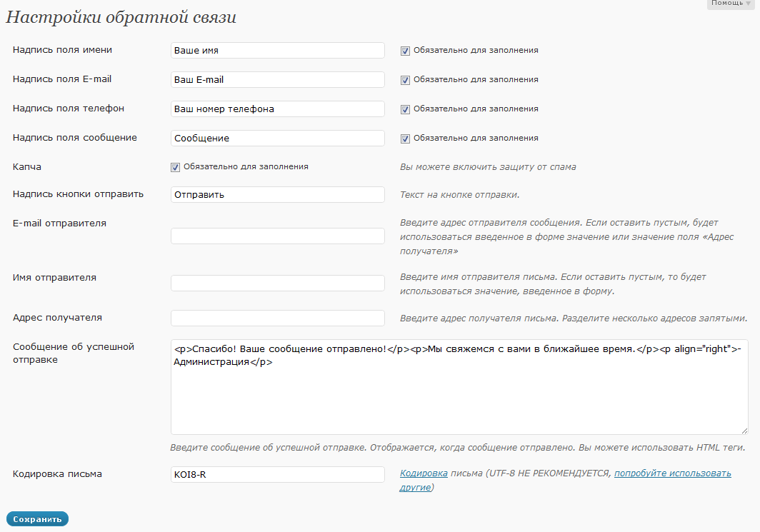Click the empty E-mail отправителя field
The width and height of the screenshot is (760, 532).
click(x=278, y=236)
